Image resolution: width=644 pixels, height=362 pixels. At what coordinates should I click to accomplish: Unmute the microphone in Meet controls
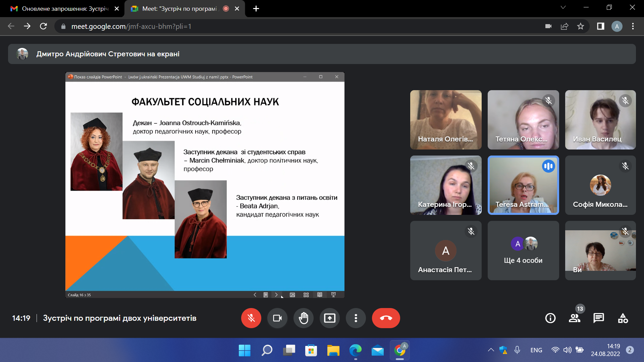pos(251,318)
